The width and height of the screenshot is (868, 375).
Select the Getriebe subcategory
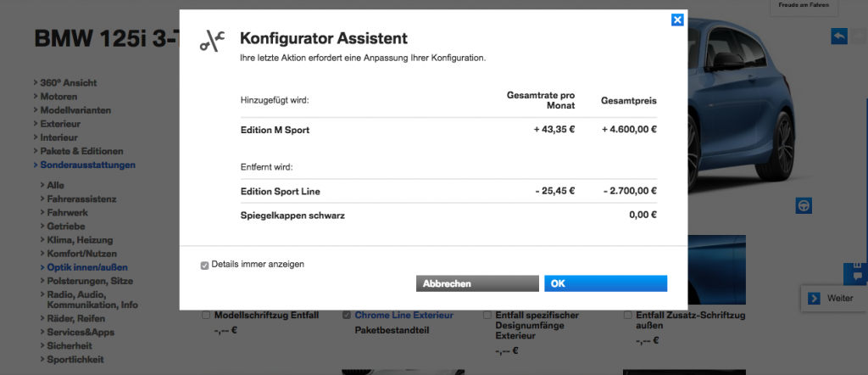(x=67, y=226)
